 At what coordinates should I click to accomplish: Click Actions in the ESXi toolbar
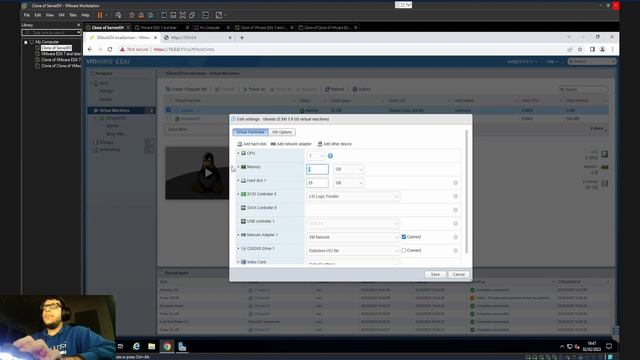tap(362, 89)
